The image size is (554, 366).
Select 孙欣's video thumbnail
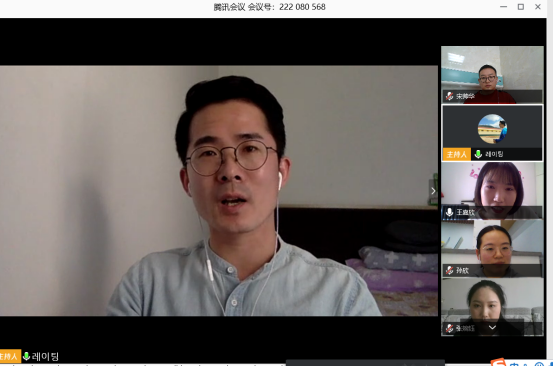pos(492,249)
